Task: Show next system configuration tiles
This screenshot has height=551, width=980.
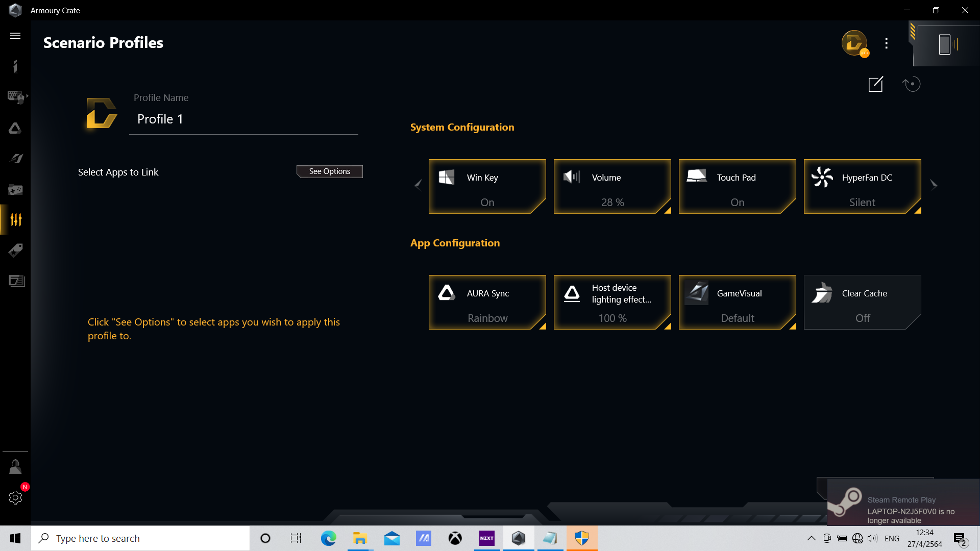Action: click(934, 185)
